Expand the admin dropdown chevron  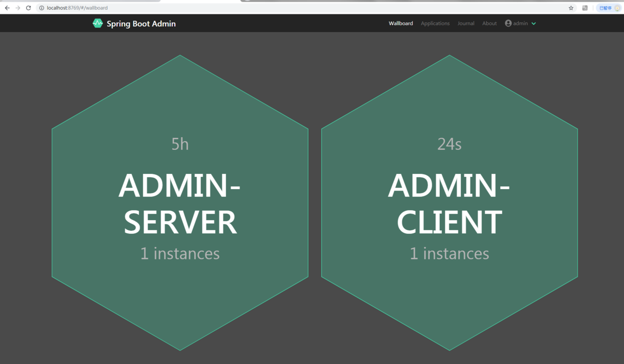click(534, 24)
